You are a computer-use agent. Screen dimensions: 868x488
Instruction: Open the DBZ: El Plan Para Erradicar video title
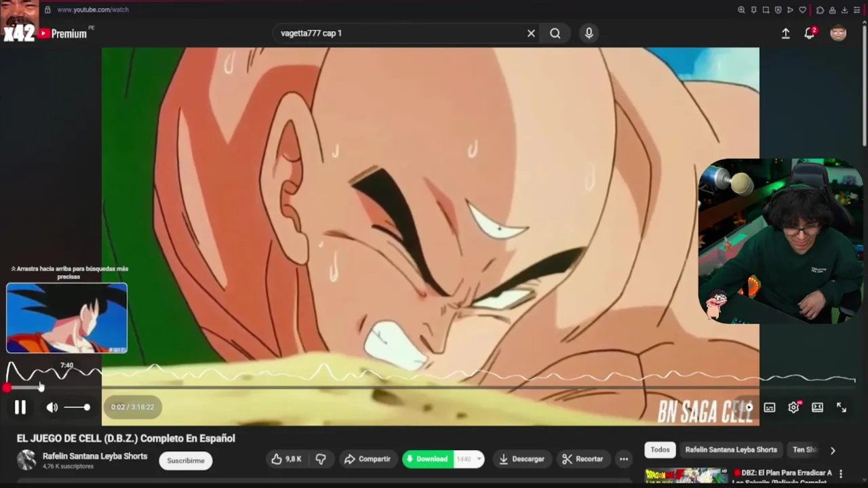pyautogui.click(x=783, y=477)
